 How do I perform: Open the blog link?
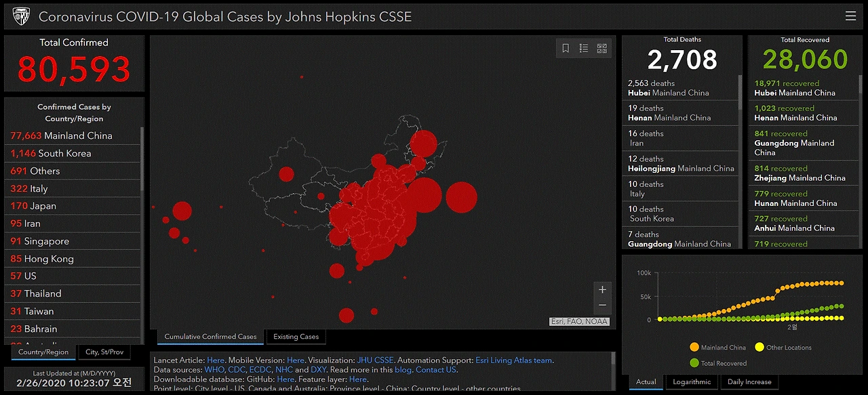pyautogui.click(x=403, y=370)
